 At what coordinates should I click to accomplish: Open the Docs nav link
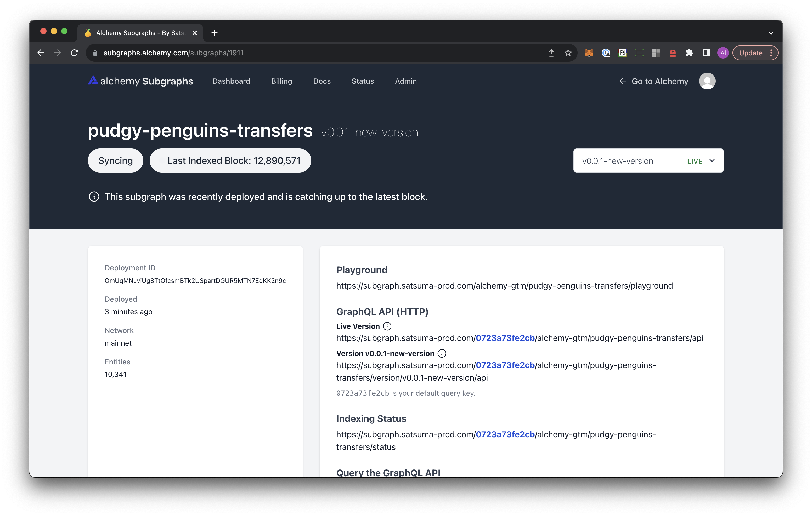click(322, 81)
